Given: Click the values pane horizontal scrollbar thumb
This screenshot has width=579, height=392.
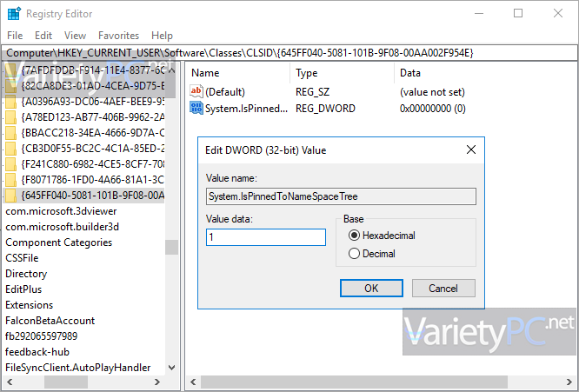Looking at the screenshot, I should [x=354, y=382].
